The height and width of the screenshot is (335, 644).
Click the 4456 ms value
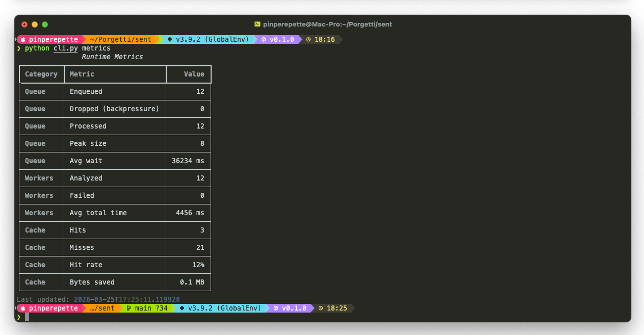[x=190, y=213]
